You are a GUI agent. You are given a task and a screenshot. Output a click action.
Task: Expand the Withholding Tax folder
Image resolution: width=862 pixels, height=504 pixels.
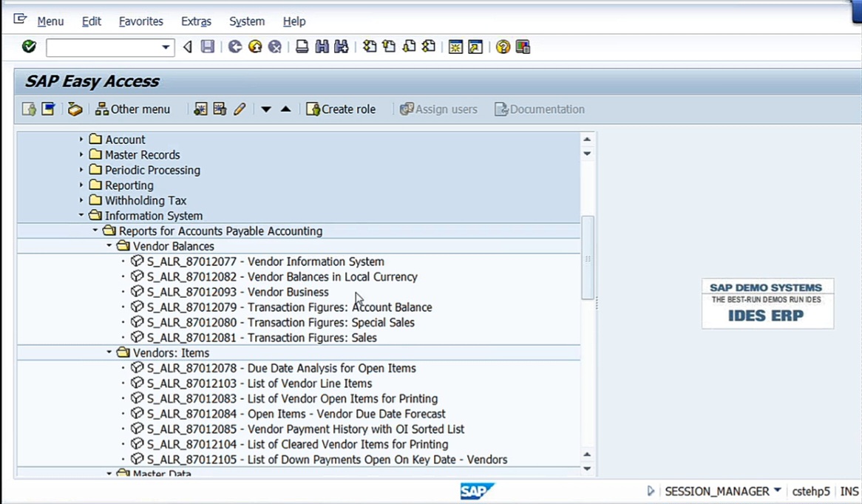81,200
